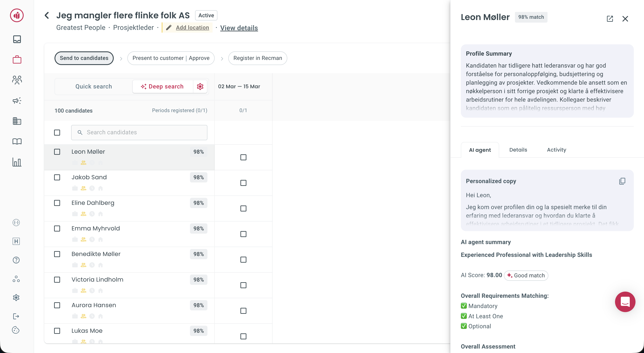Open candidate profile in new window
The height and width of the screenshot is (353, 644).
[x=610, y=19]
